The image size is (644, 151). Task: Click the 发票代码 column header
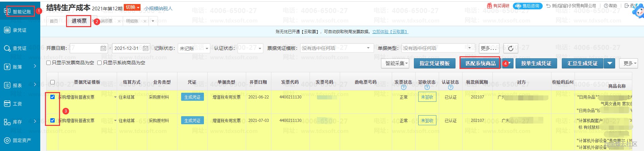click(x=290, y=82)
